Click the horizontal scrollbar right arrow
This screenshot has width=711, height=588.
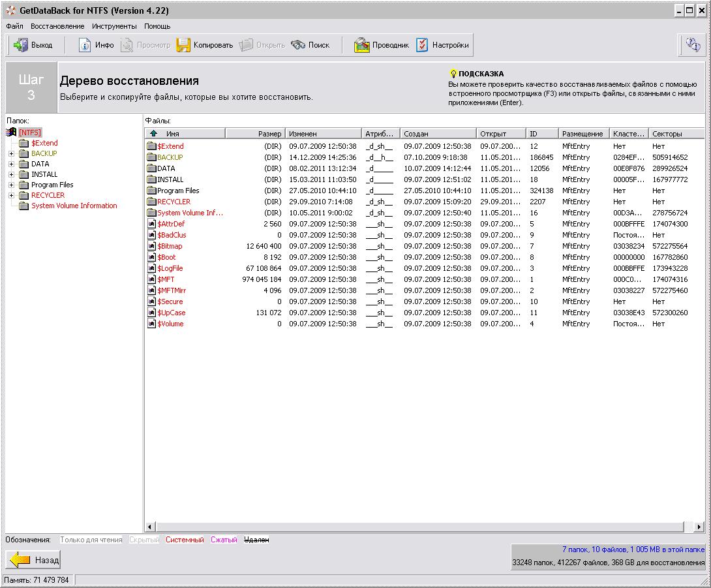[x=699, y=527]
